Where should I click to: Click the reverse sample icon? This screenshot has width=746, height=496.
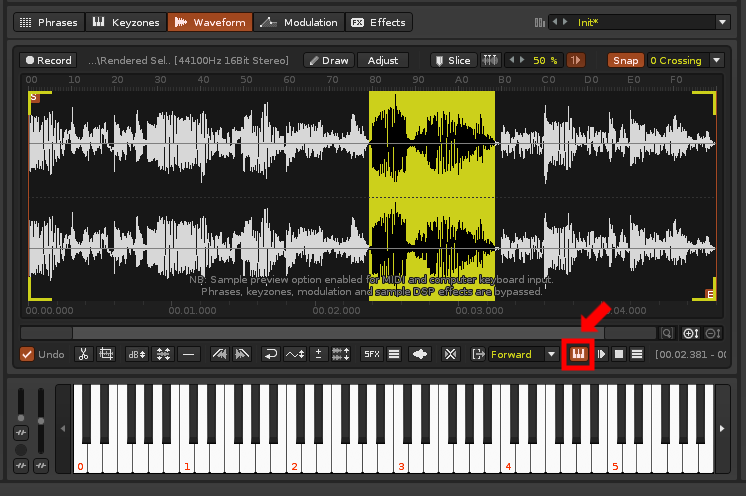[x=271, y=354]
